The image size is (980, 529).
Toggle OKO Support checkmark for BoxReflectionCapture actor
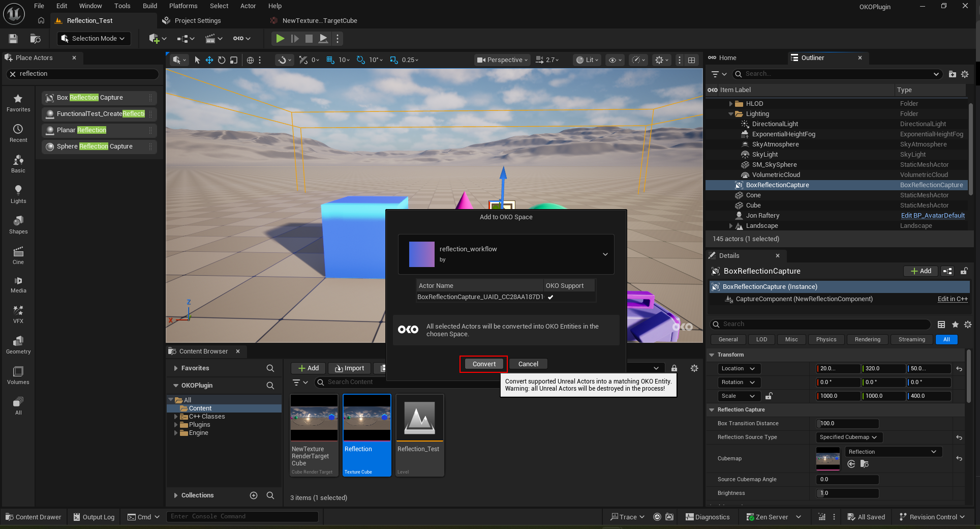[550, 297]
